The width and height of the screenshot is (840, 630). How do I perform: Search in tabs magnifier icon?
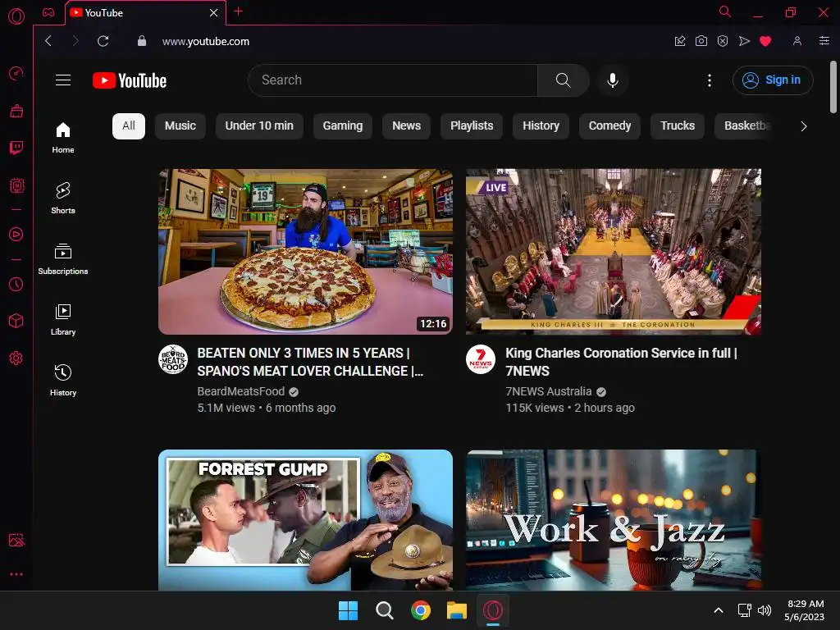coord(725,11)
